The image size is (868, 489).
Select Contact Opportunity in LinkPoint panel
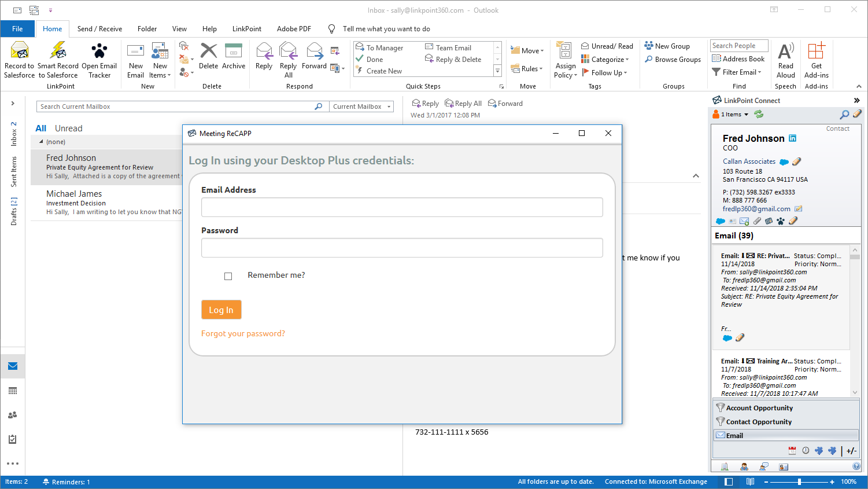tap(786, 422)
